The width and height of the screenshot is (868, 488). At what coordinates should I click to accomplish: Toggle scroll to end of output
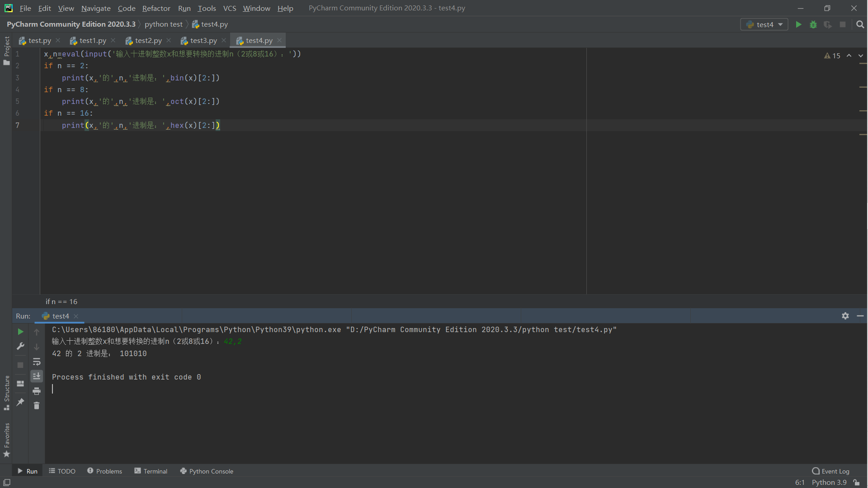[37, 376]
